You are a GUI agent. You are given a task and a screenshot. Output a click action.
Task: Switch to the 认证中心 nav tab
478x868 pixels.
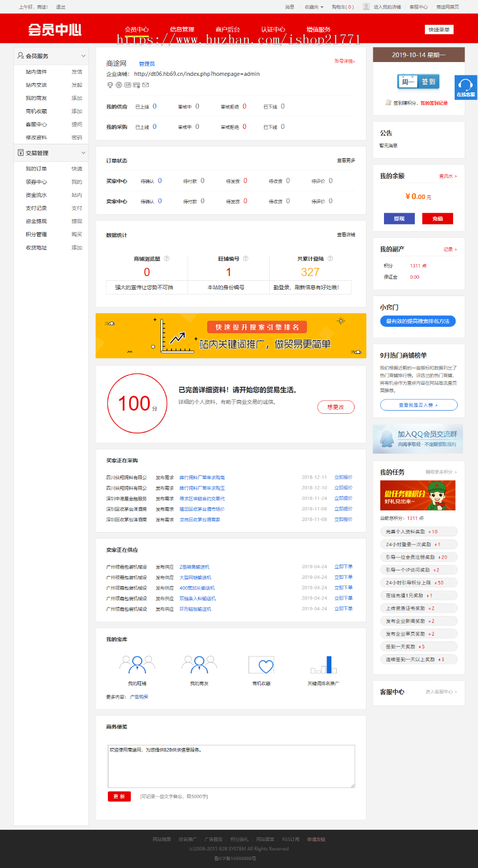(273, 30)
